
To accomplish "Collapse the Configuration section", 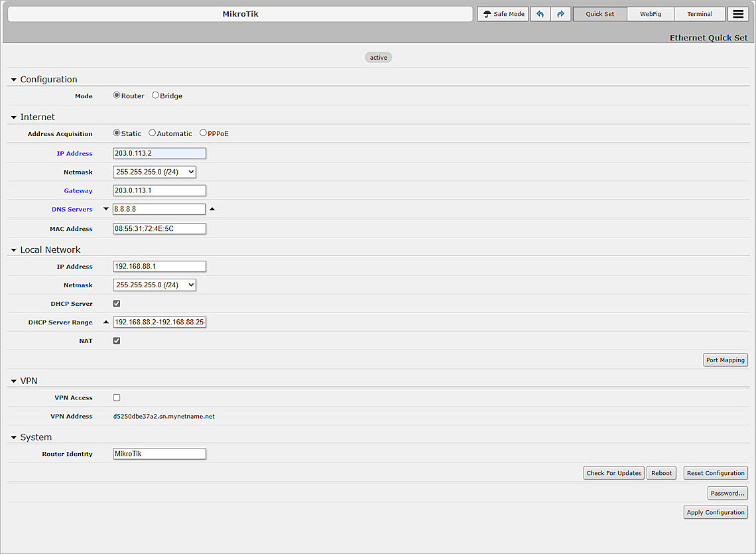I will 13,79.
